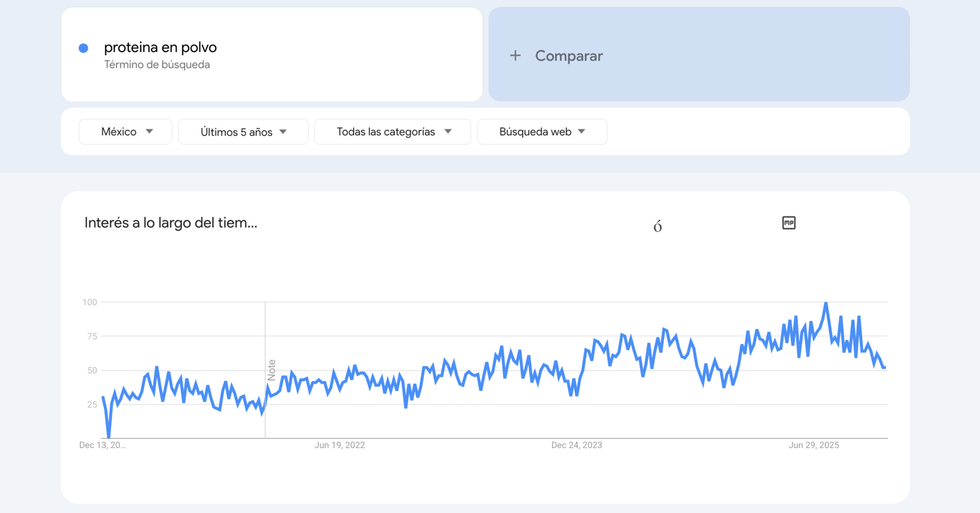Viewport: 980px width, 513px height.
Task: Click the Jun 19, 2022 axis label
Action: (x=339, y=445)
